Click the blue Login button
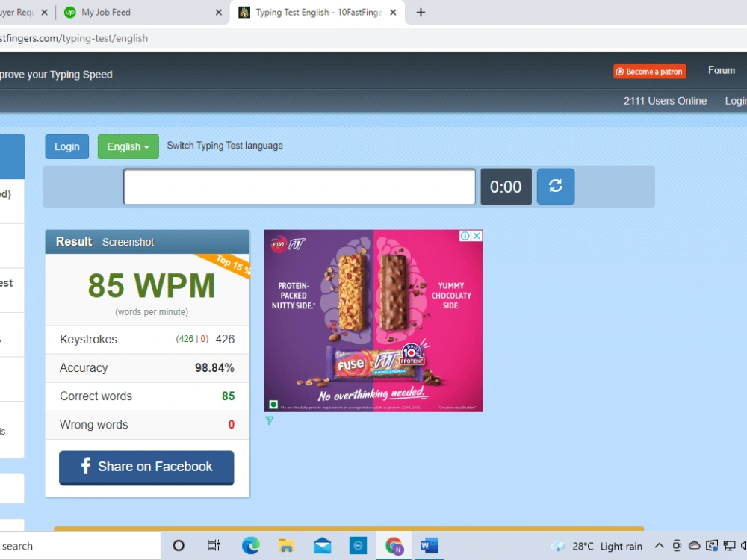This screenshot has width=747, height=560. pos(66,146)
